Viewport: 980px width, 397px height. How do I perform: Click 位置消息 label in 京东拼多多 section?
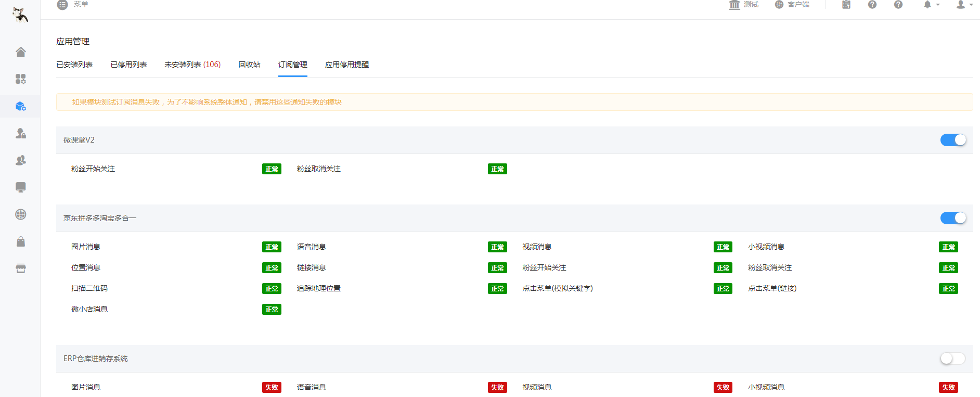pos(86,267)
